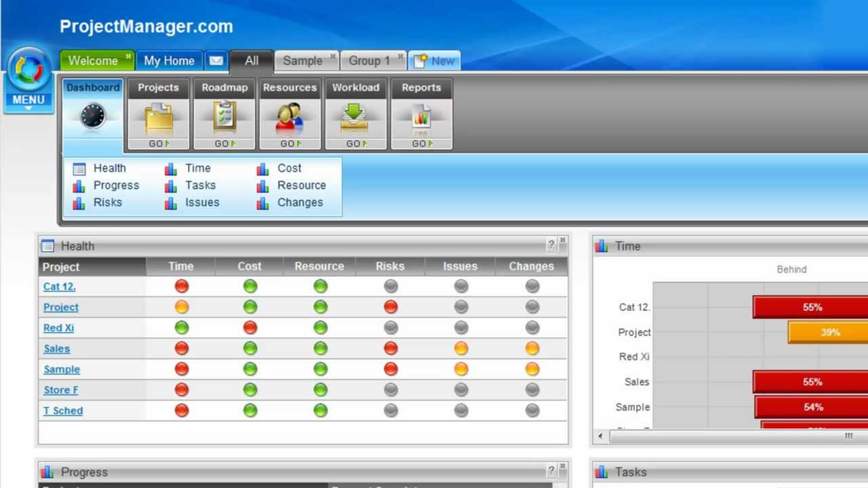
Task: Click the Resource column header
Action: [319, 266]
